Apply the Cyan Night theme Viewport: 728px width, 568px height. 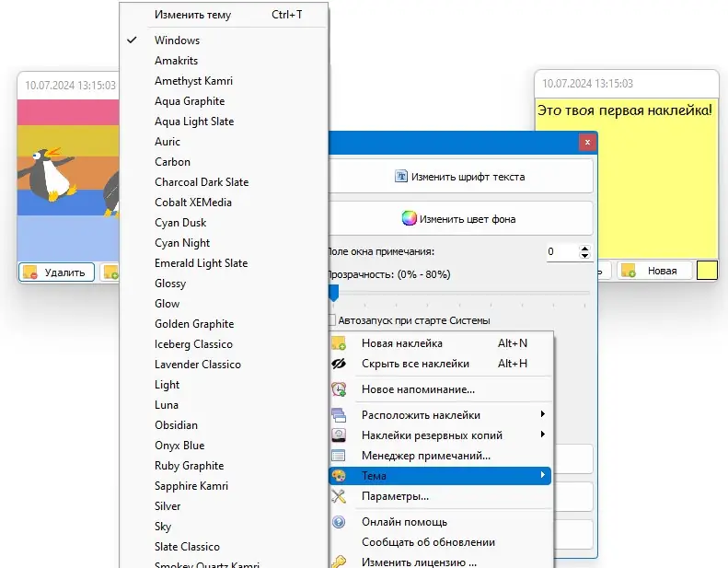[x=224, y=243]
